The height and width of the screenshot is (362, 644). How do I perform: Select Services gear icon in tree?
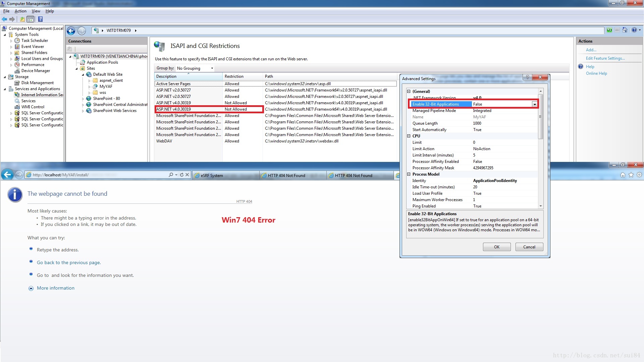click(17, 101)
